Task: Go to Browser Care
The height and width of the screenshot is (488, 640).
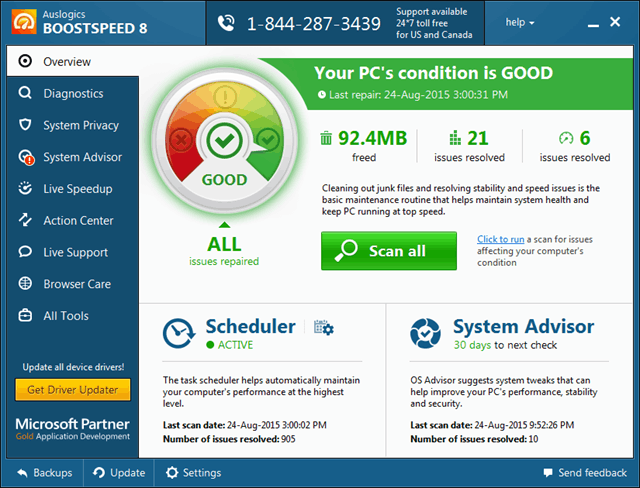Action: (73, 284)
